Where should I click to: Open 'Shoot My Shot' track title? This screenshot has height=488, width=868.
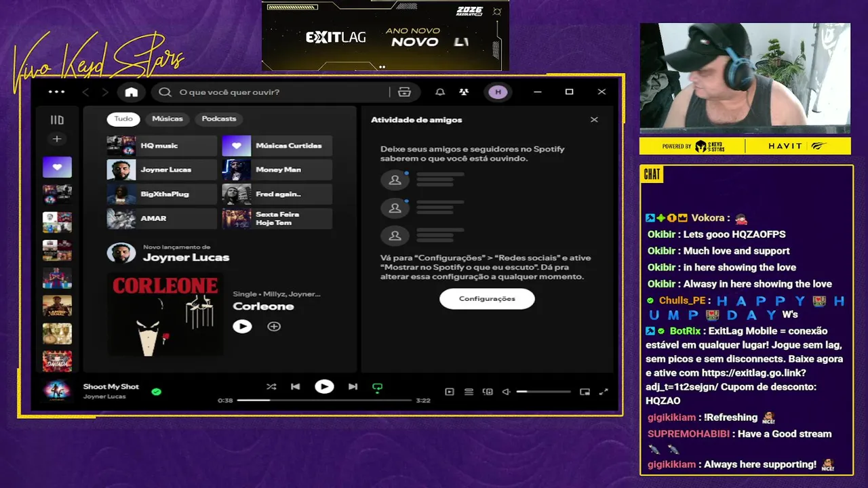click(111, 387)
